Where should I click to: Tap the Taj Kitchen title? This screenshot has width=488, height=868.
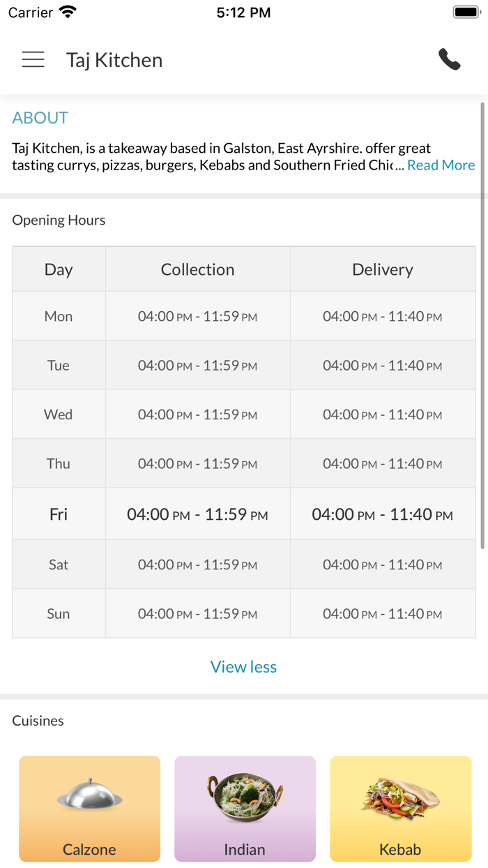[x=114, y=60]
